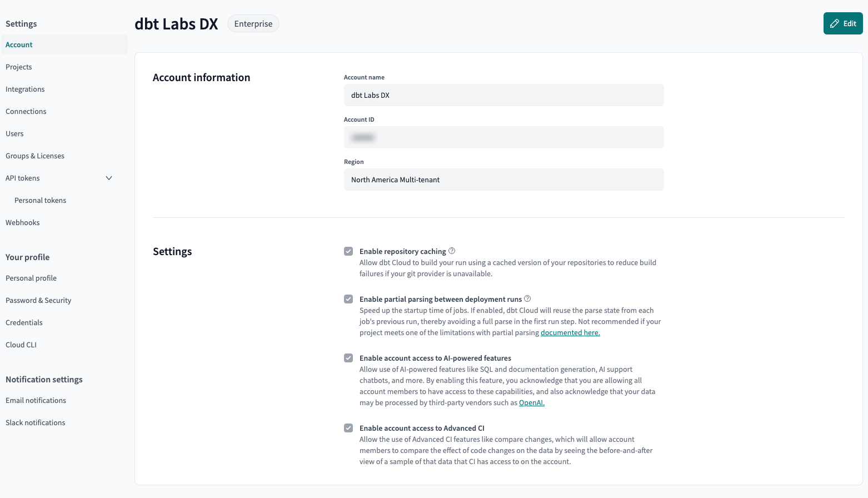This screenshot has height=498, width=868.
Task: Open the Webhooks page
Action: [22, 222]
